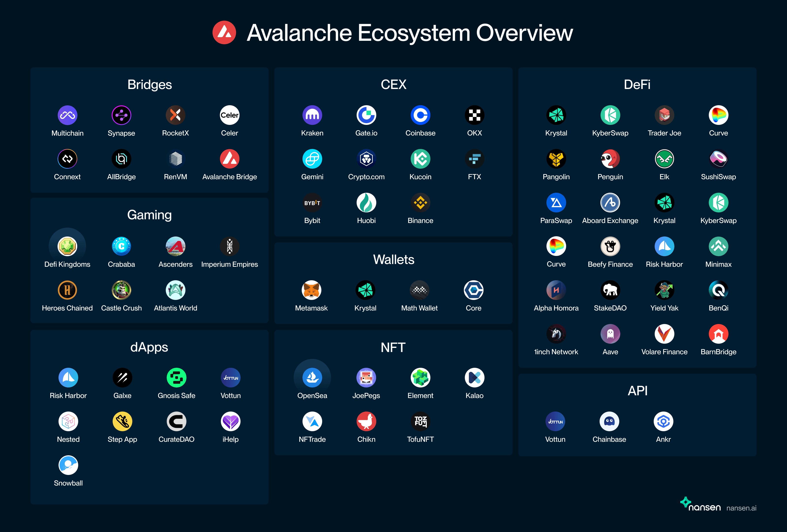Screen dimensions: 787x532
Task: Click the Defi Kingdoms gem icon
Action: 67,246
